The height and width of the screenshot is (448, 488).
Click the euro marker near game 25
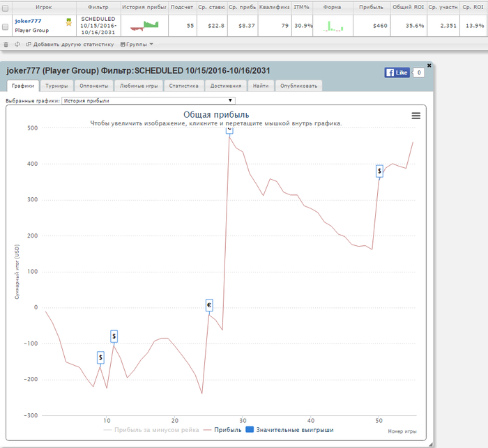(x=209, y=305)
